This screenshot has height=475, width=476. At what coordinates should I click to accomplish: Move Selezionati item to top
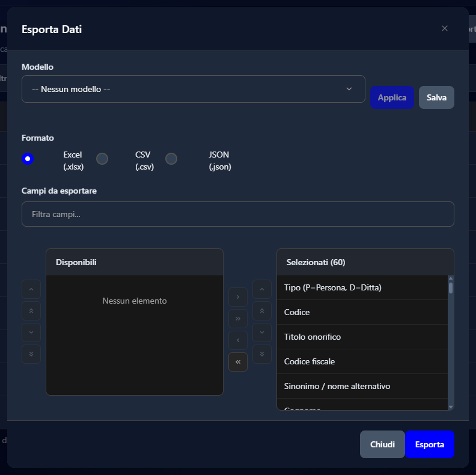click(x=262, y=311)
